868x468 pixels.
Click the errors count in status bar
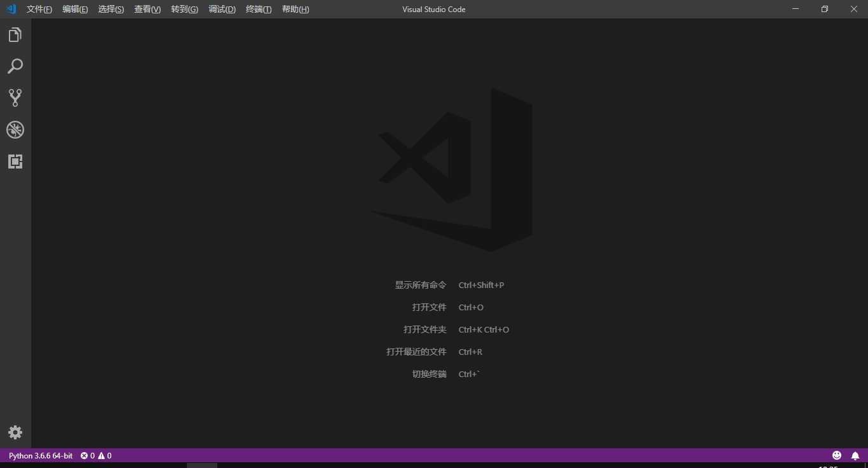point(88,456)
